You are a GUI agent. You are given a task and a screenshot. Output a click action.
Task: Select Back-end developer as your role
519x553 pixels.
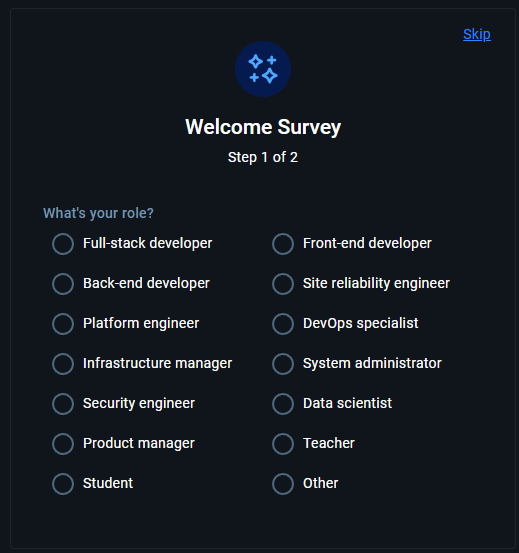tap(63, 284)
